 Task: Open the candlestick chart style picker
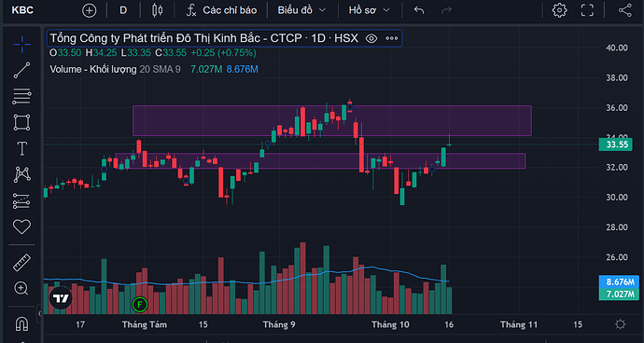pos(157,10)
